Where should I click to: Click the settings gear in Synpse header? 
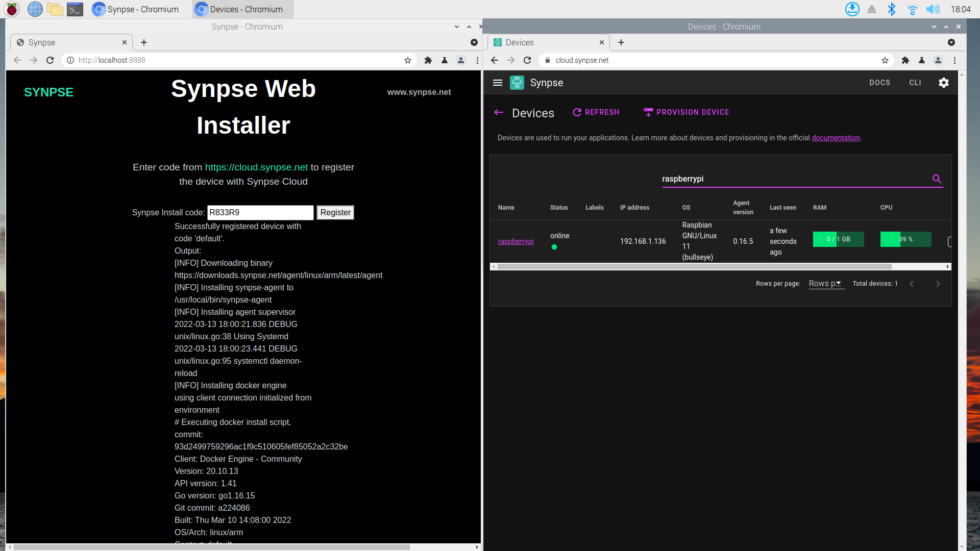coord(943,83)
